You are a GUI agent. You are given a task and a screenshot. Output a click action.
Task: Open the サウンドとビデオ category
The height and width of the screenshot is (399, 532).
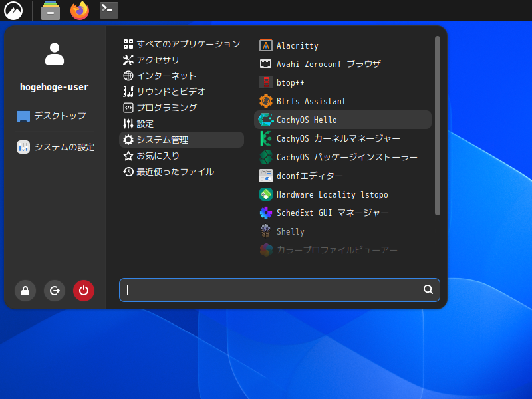(182, 92)
